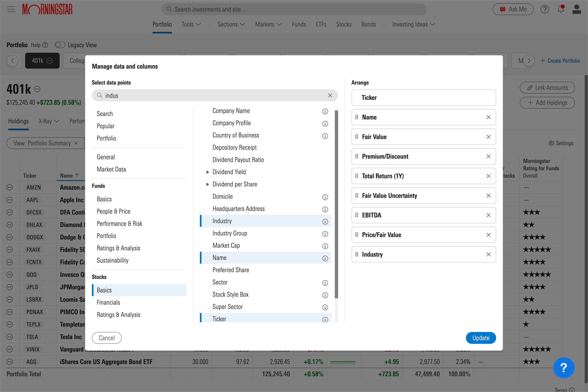The height and width of the screenshot is (392, 588).
Task: Open the Tools dropdown menu
Action: [191, 24]
